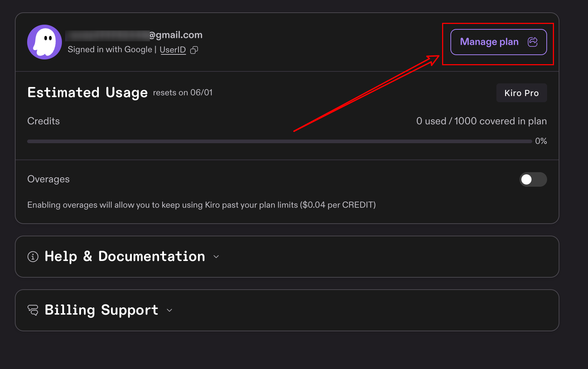Click the chat bubbles icon beside Billing Support
Screen dimensions: 588x369
(33, 310)
